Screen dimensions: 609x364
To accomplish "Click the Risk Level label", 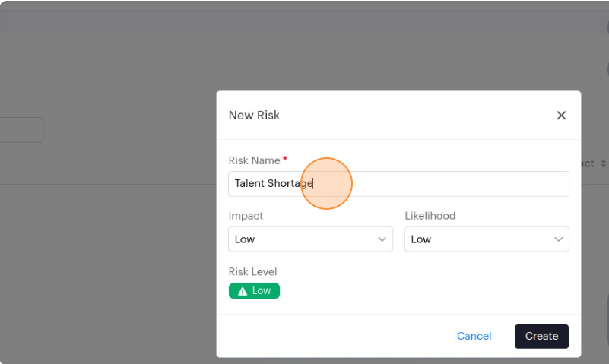I will [252, 271].
